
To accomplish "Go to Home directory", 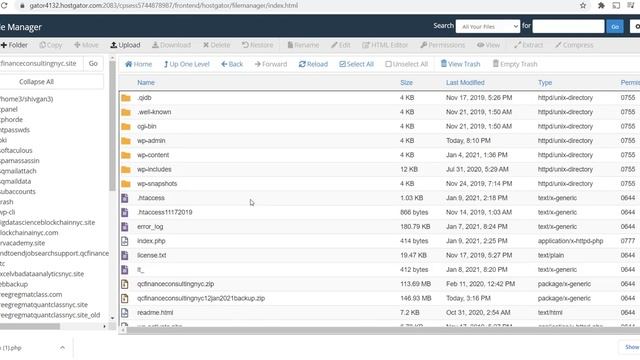I will click(138, 64).
